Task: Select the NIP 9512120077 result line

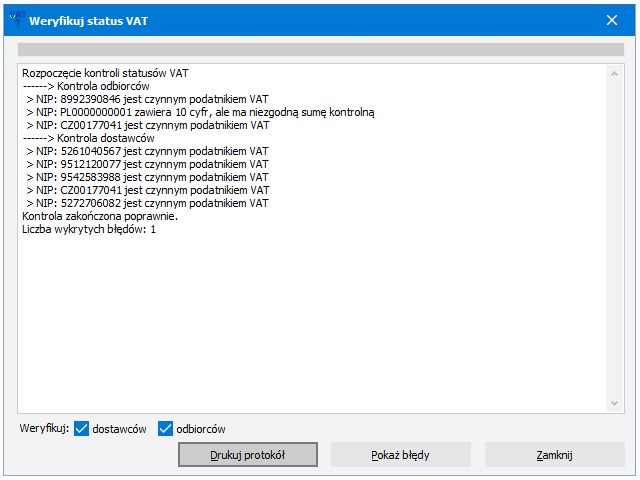Action: (x=147, y=164)
